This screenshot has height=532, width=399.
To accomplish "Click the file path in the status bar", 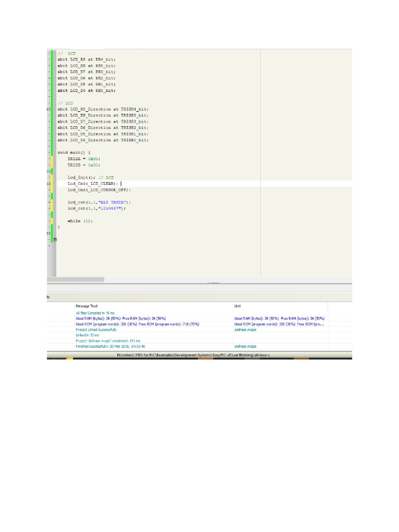I will (198, 354).
